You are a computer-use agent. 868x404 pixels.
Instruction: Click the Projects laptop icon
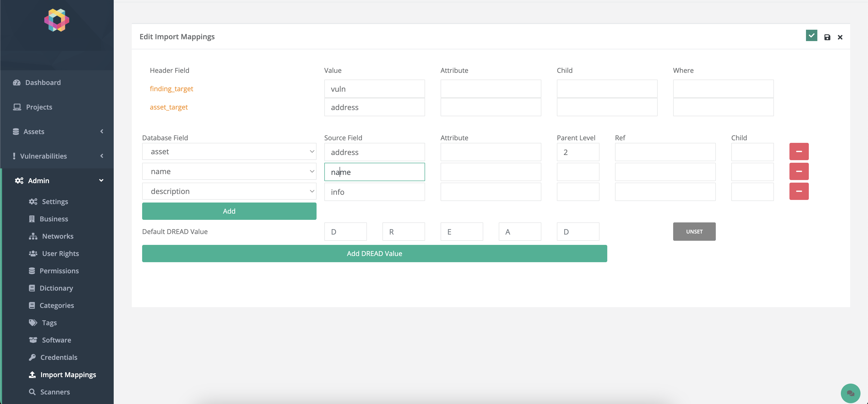click(x=17, y=107)
